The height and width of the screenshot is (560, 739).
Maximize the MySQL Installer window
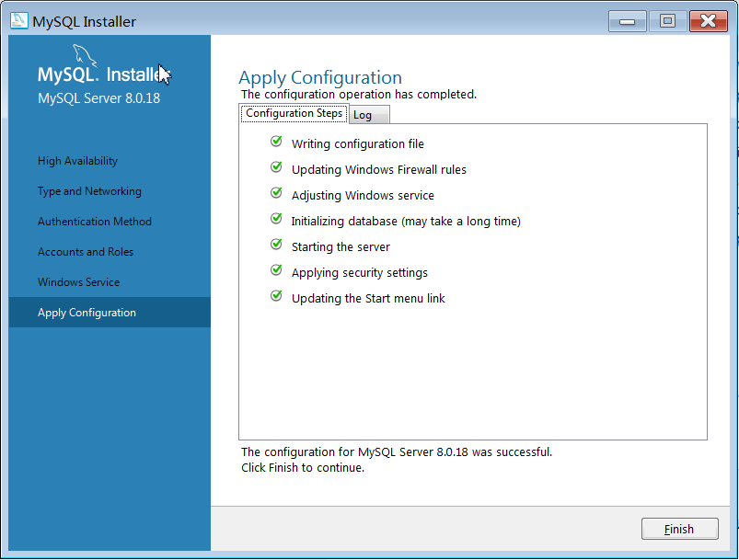[x=667, y=21]
